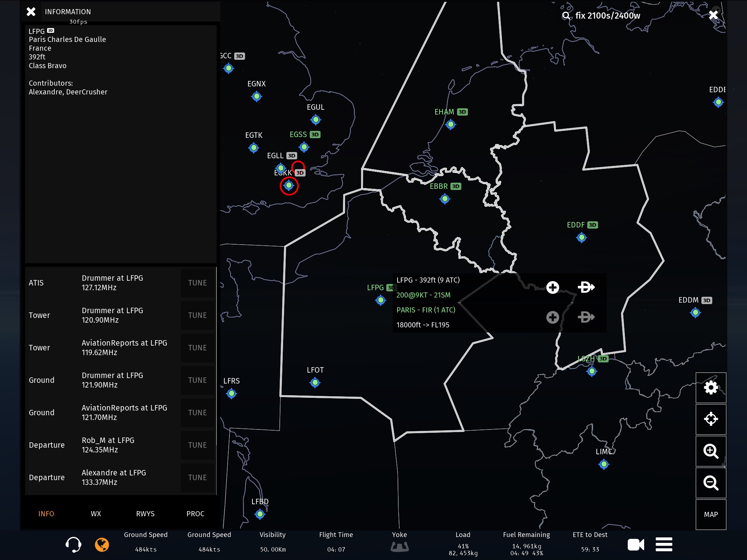Screen dimensions: 747x560
Task: Tune ATIS frequency 127.12MHz
Action: coord(197,283)
